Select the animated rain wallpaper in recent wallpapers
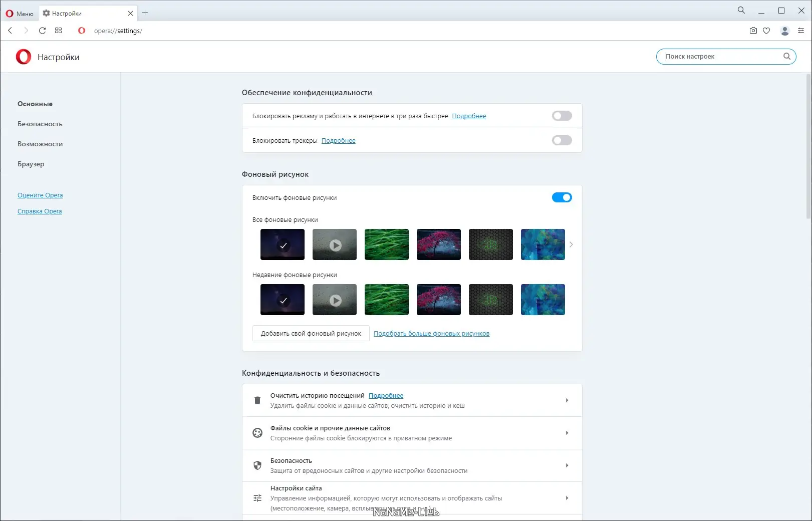Screen dimensions: 812x521 [335, 300]
